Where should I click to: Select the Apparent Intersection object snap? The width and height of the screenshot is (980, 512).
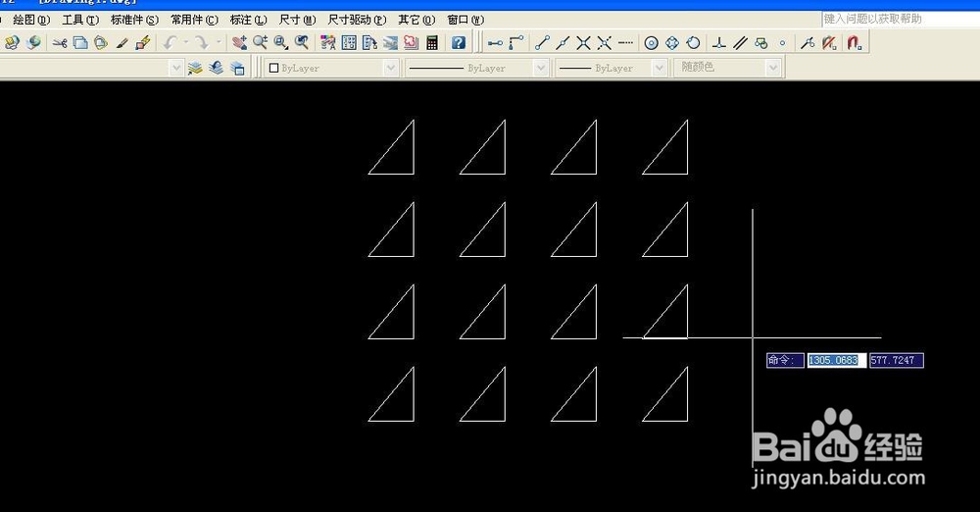[604, 42]
